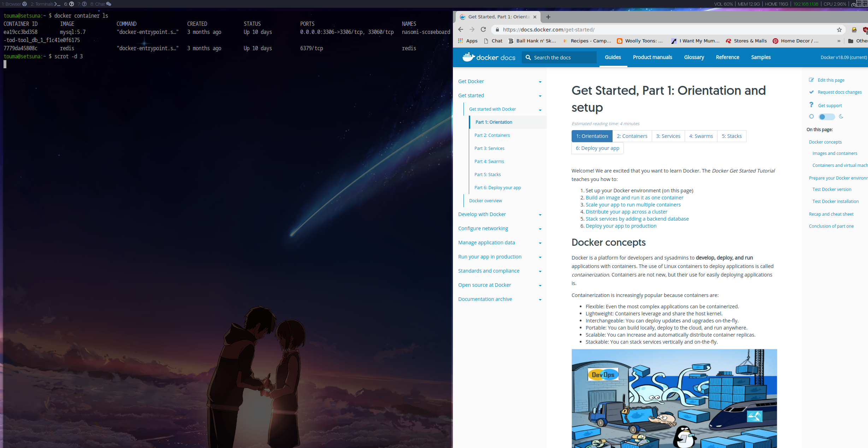The image size is (868, 448).
Task: Reload the Docker docs page
Action: pyautogui.click(x=483, y=30)
